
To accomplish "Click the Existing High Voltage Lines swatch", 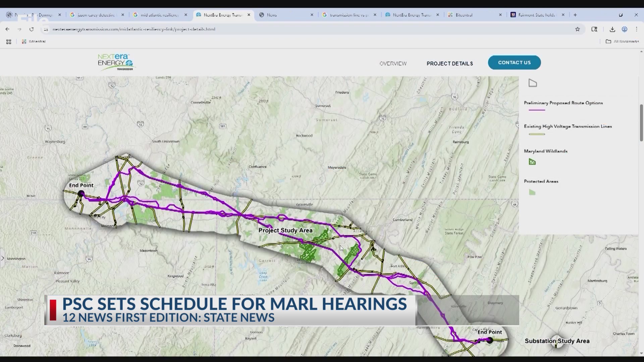I will [537, 134].
